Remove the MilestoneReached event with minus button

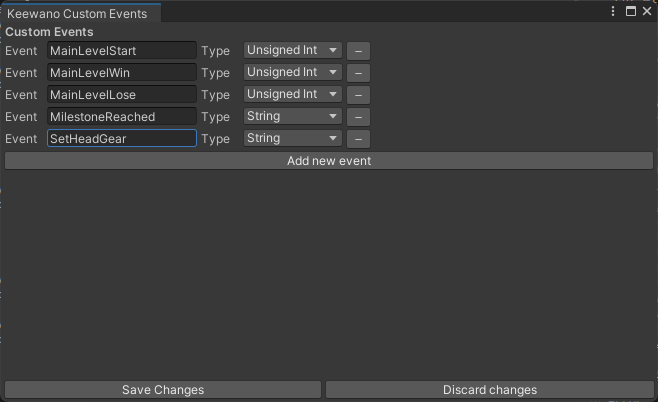pos(358,117)
